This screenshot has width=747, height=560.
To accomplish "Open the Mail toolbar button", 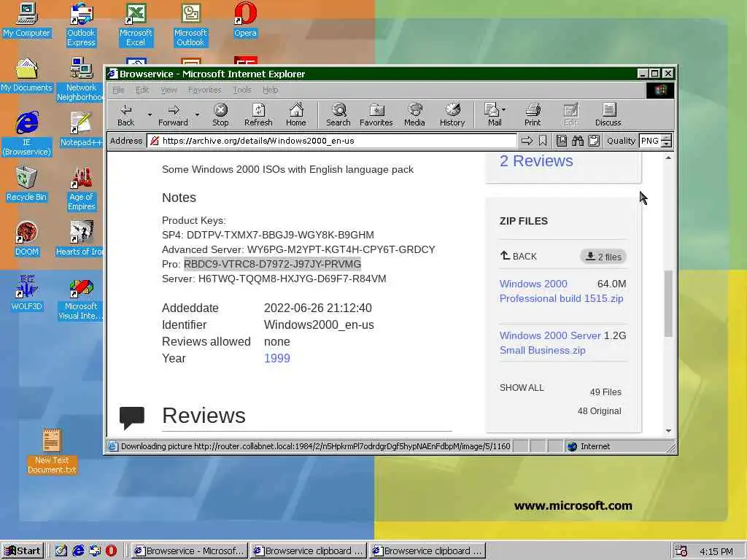I will pyautogui.click(x=495, y=114).
